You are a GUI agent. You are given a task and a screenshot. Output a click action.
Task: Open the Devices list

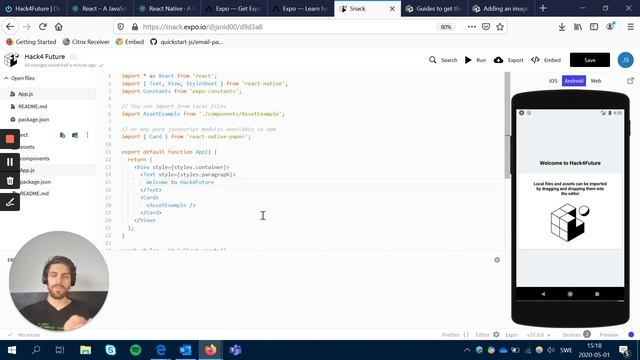[576, 335]
